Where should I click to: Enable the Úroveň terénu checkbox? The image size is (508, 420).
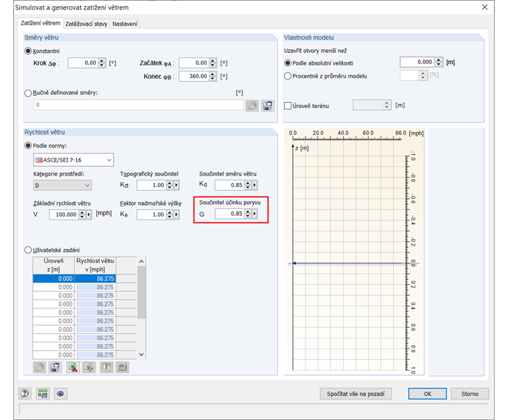click(x=287, y=106)
